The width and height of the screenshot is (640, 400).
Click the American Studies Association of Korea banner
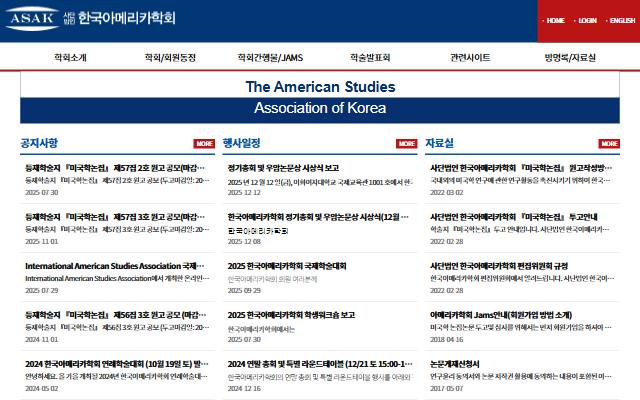(320, 98)
